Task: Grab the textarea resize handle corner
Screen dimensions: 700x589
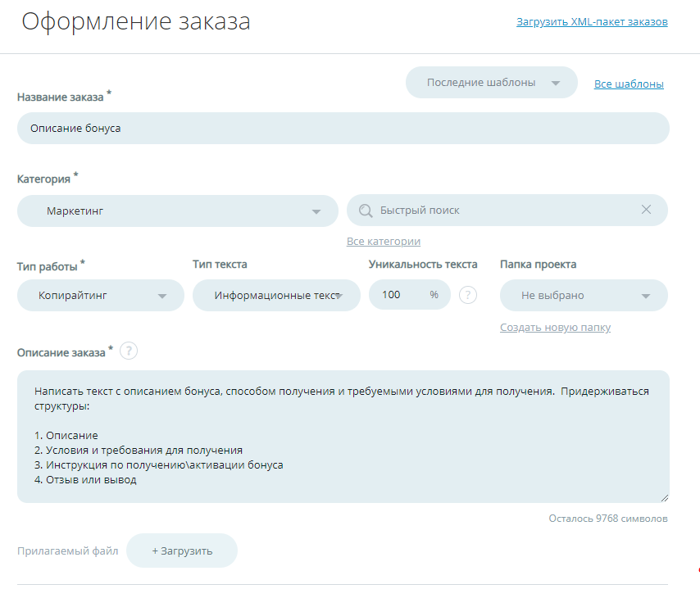Action: coord(665,498)
